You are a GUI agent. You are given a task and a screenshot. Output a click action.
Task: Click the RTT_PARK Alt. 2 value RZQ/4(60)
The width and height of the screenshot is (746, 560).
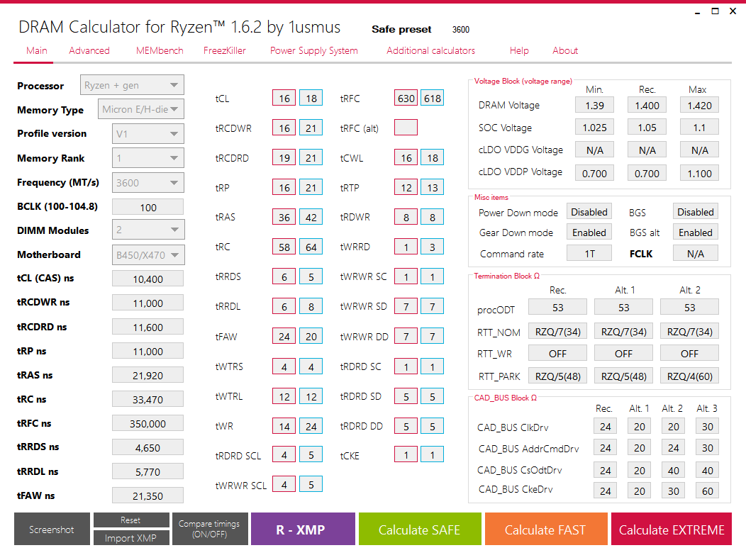coord(689,376)
